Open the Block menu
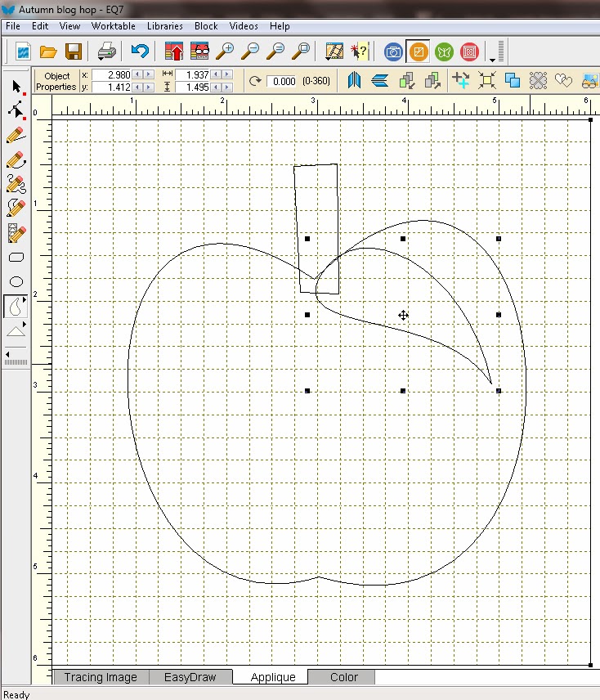The height and width of the screenshot is (700, 600). click(206, 26)
